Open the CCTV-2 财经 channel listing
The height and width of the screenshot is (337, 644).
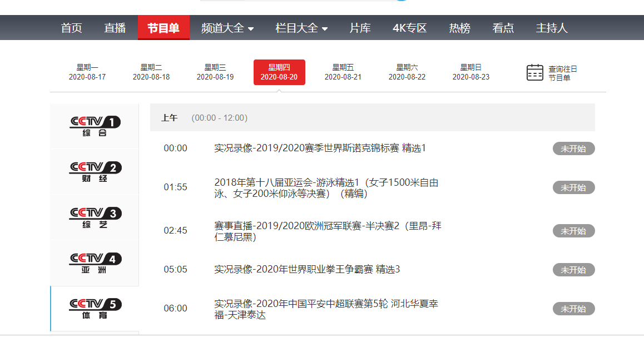coord(93,171)
